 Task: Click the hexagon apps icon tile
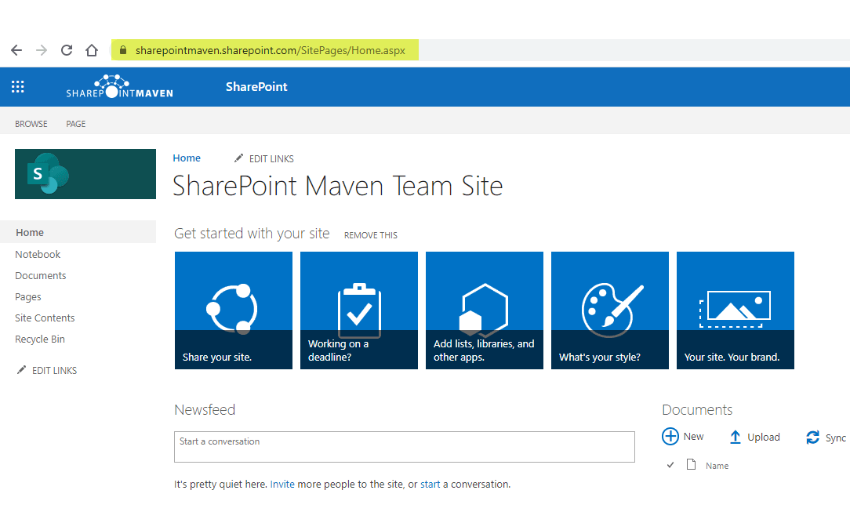click(x=484, y=309)
